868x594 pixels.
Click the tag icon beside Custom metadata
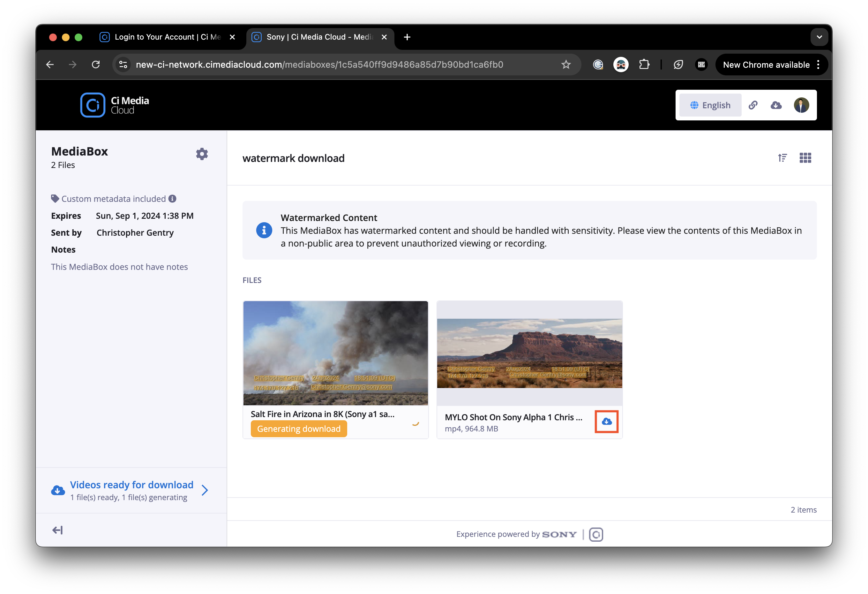tap(55, 199)
